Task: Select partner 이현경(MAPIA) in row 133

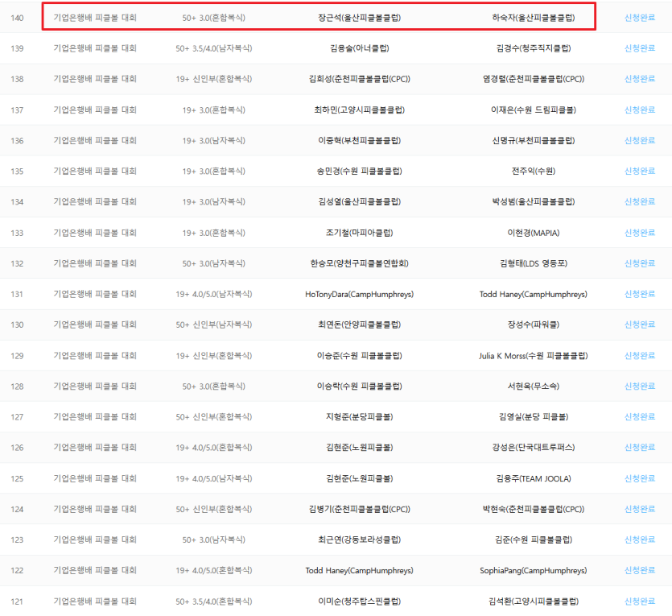Action: [533, 233]
